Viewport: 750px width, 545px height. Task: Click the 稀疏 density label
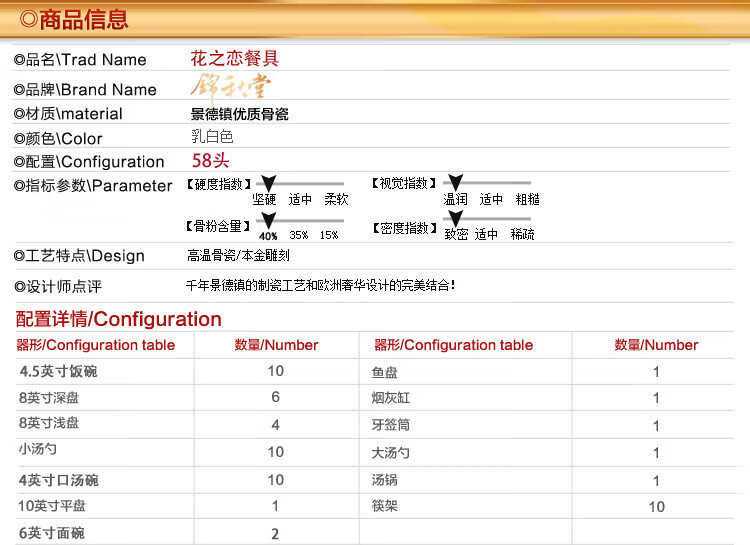coord(522,234)
